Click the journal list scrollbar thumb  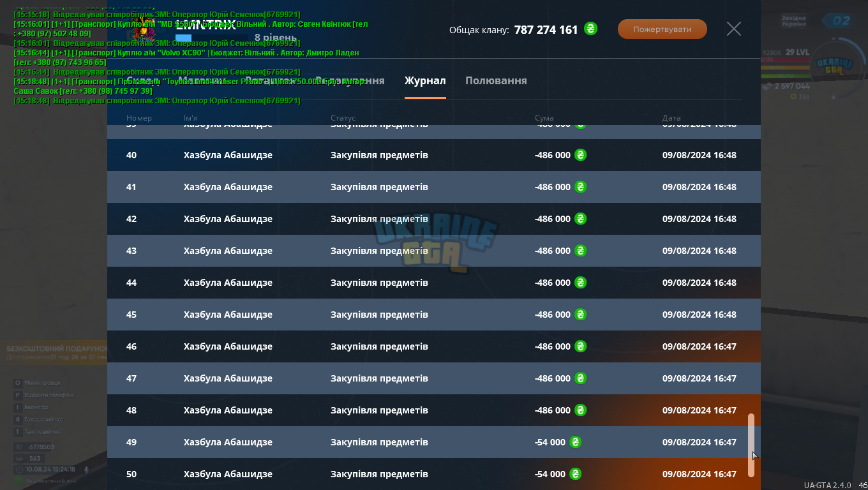point(751,445)
